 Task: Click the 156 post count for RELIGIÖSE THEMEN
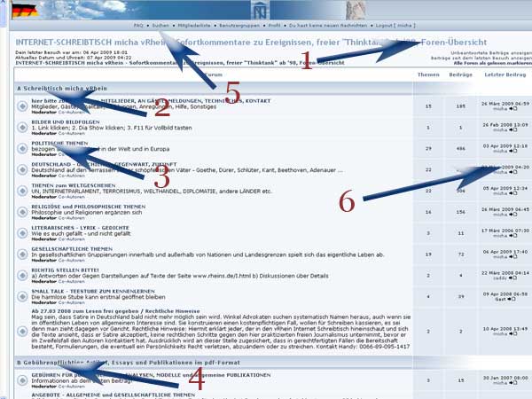pos(461,212)
